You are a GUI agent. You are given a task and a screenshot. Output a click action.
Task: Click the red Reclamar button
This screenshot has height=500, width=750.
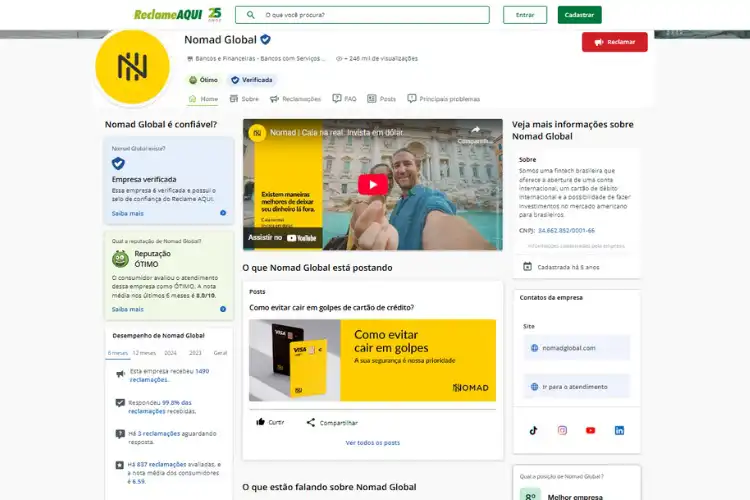pyautogui.click(x=615, y=42)
